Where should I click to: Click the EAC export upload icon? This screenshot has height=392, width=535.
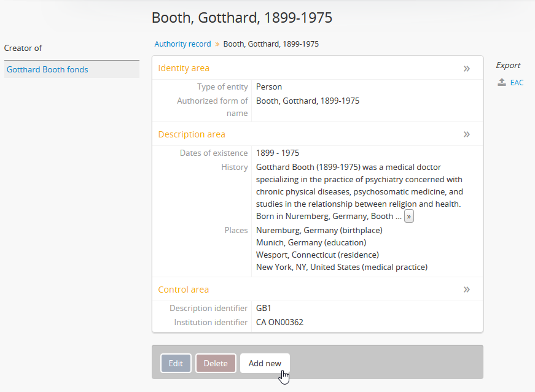coord(502,82)
